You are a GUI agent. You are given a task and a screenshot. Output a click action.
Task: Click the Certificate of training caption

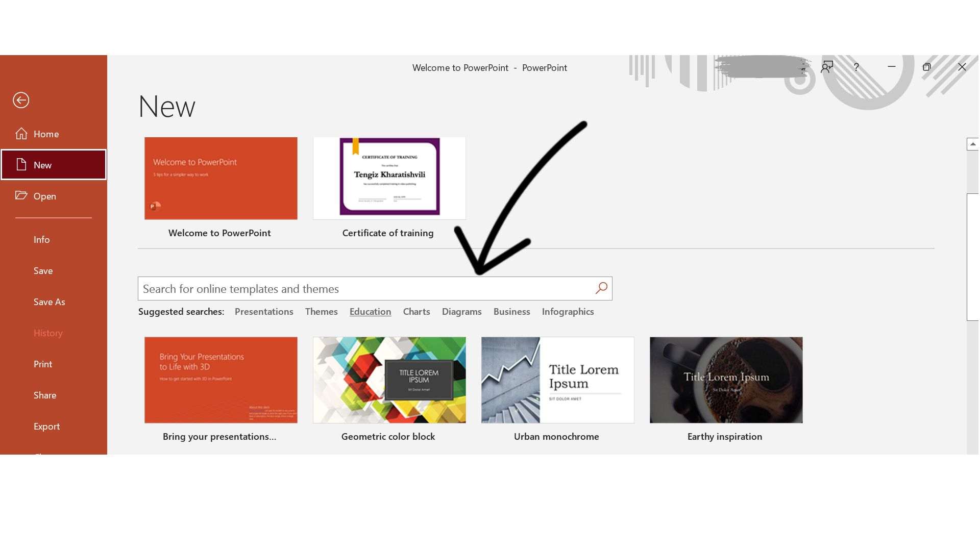click(x=388, y=233)
